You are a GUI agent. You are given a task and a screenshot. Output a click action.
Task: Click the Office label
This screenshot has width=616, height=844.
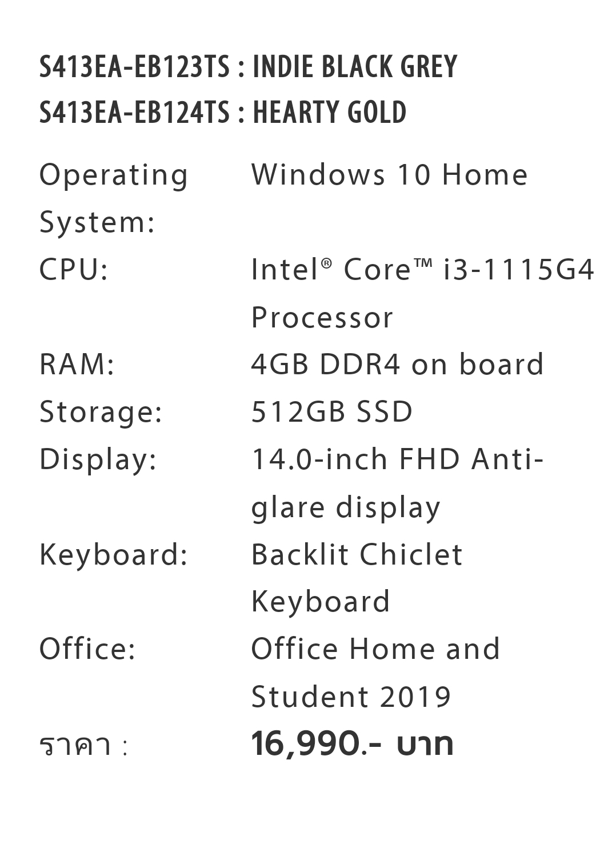(87, 649)
